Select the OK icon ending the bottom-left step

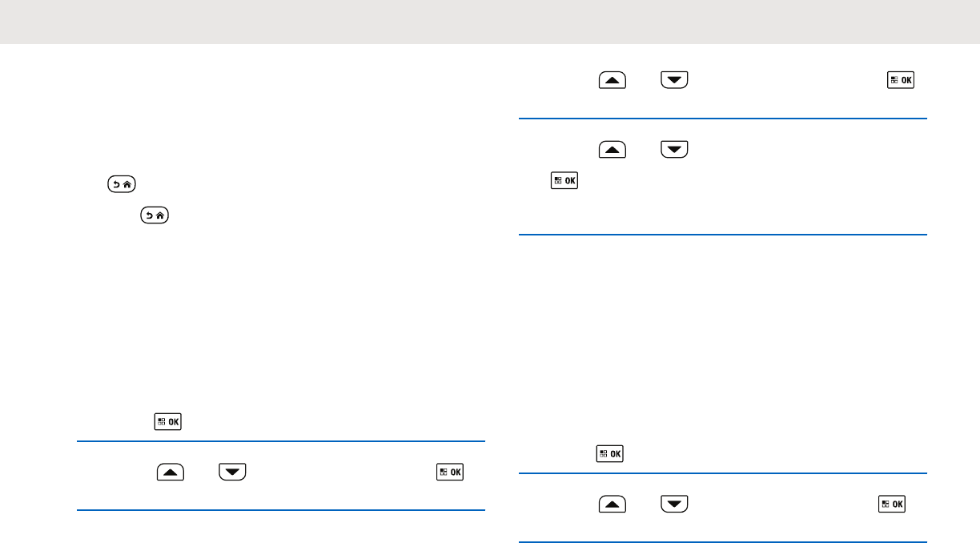click(450, 472)
